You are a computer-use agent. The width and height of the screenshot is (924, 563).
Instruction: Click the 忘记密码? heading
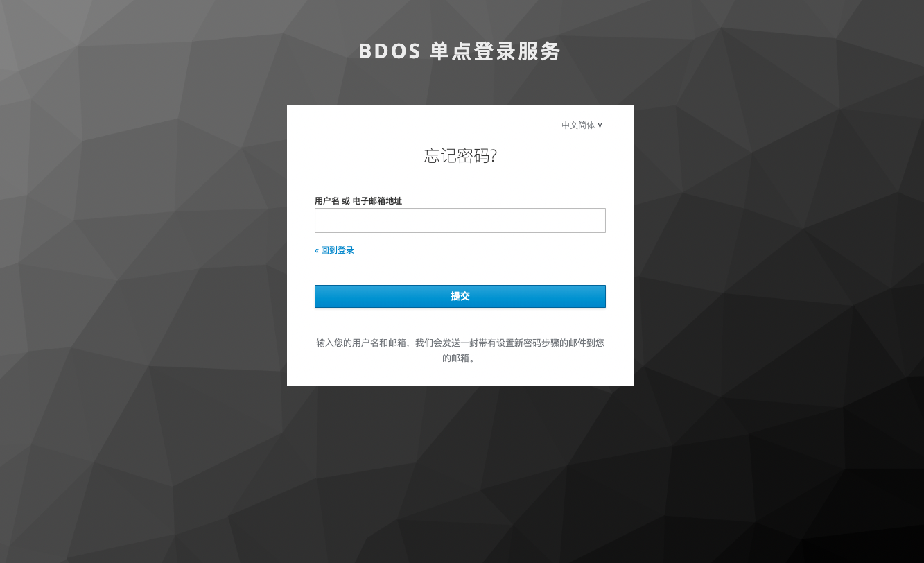point(460,156)
